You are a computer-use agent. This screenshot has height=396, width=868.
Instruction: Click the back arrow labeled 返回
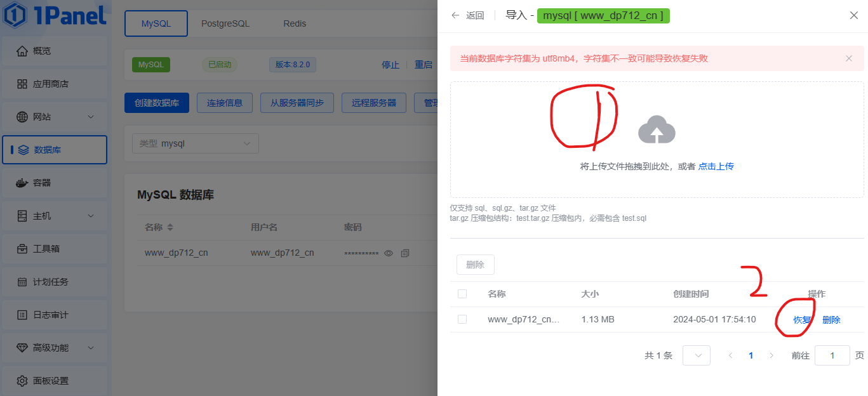[x=467, y=16]
